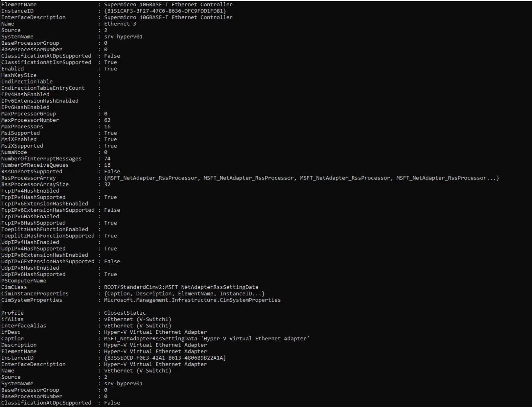Viewport: 532px width, 407px height.
Task: Click the 'CimClass' label
Action: click(14, 287)
